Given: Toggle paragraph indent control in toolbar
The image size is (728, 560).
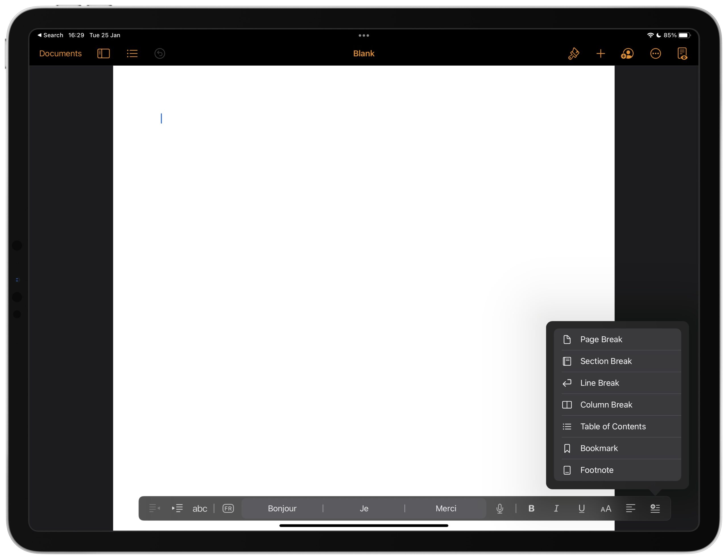Looking at the screenshot, I should 178,508.
